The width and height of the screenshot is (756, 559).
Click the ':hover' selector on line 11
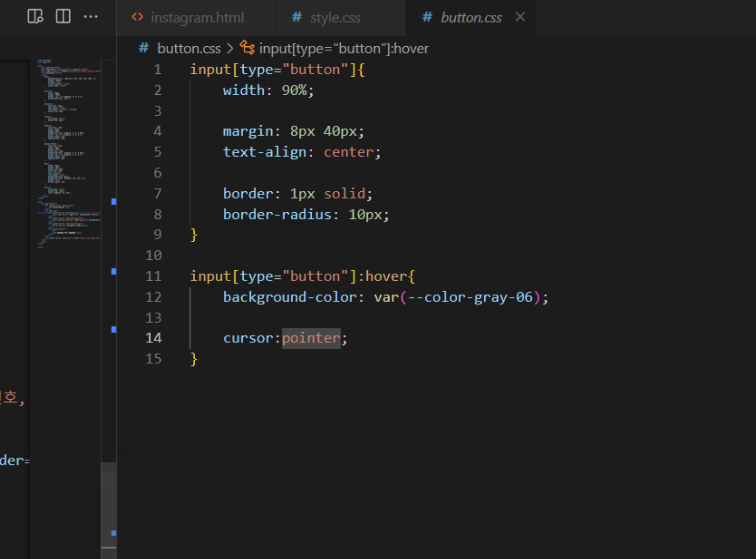[x=382, y=276]
